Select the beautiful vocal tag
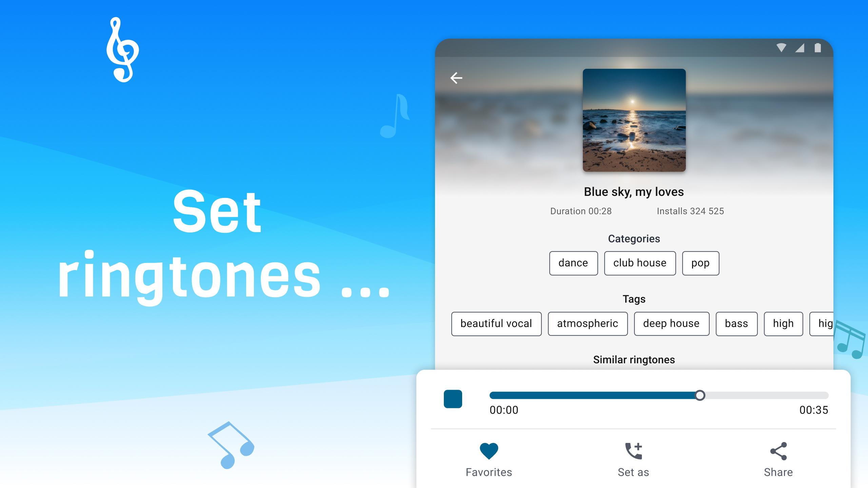The image size is (868, 488). [497, 324]
